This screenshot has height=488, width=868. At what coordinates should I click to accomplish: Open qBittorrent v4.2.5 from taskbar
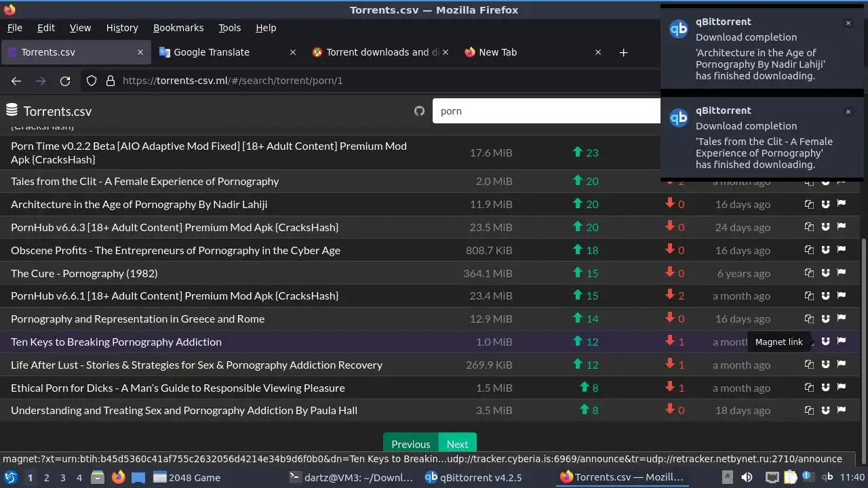tap(473, 477)
